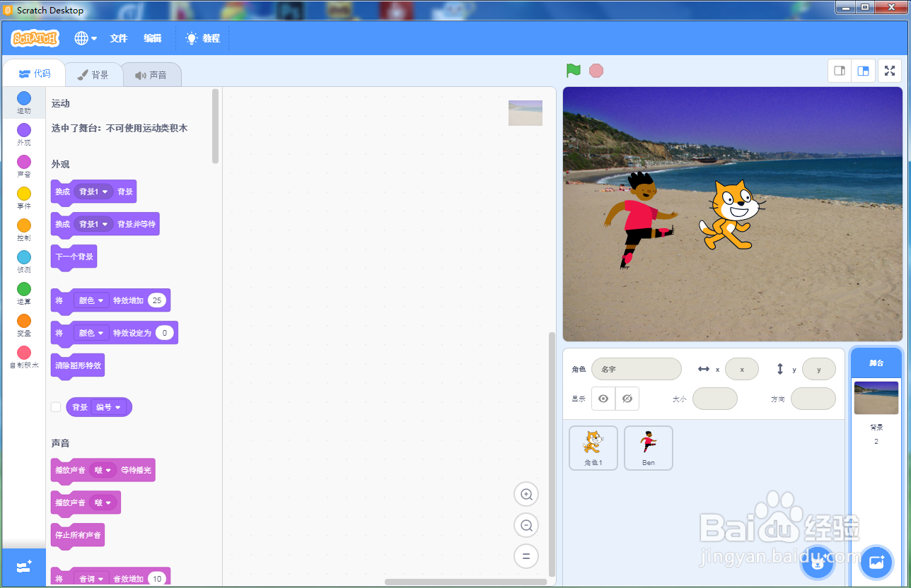Viewport: 911px width, 588px height.
Task: Show the sprite with eye icon
Action: 603,399
